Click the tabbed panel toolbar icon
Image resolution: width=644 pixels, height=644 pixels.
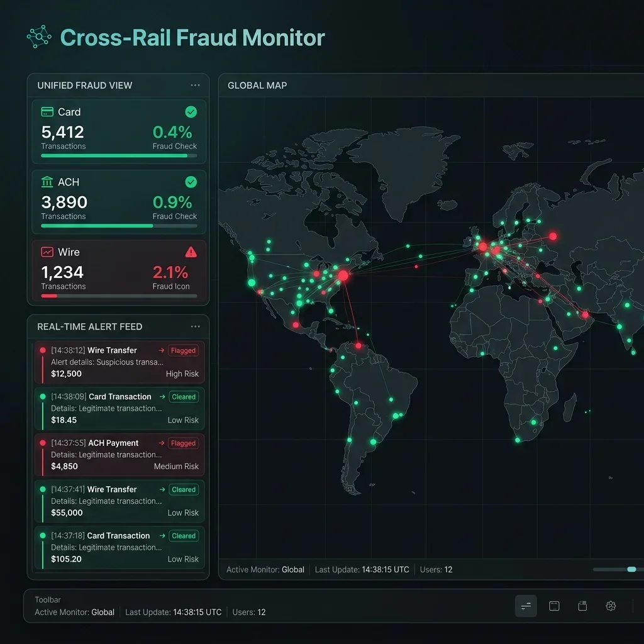[x=582, y=606]
